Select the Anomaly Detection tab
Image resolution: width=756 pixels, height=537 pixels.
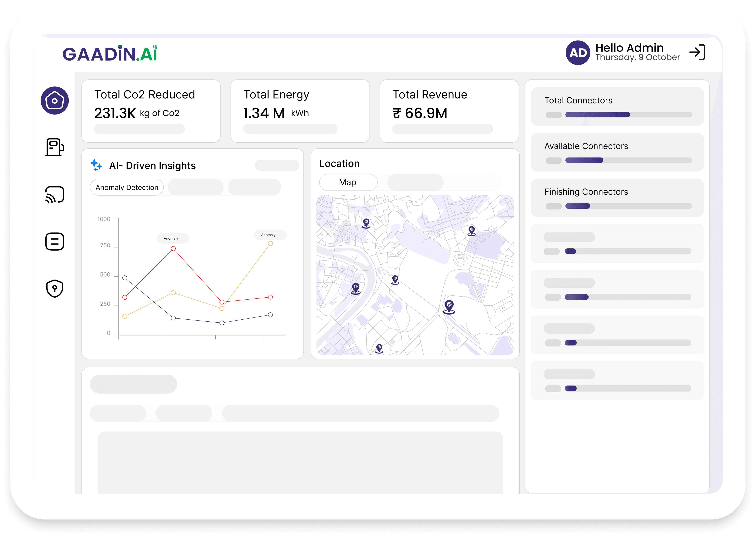(x=127, y=187)
